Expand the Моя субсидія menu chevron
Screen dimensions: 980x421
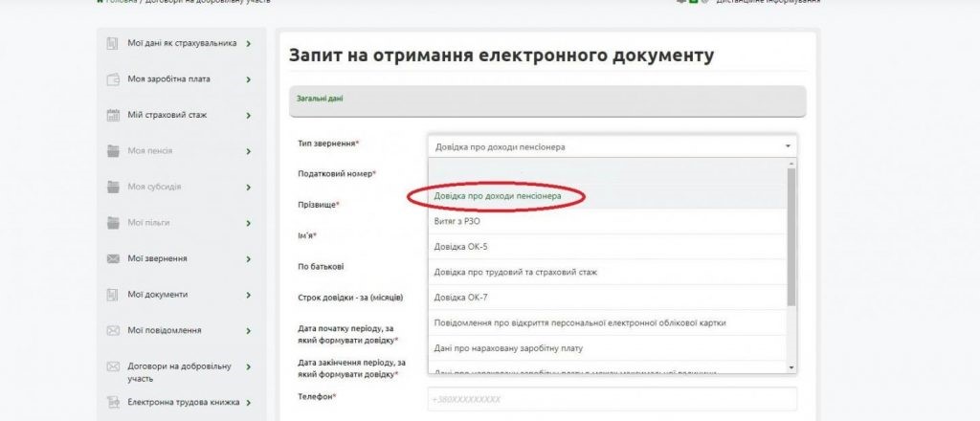248,187
